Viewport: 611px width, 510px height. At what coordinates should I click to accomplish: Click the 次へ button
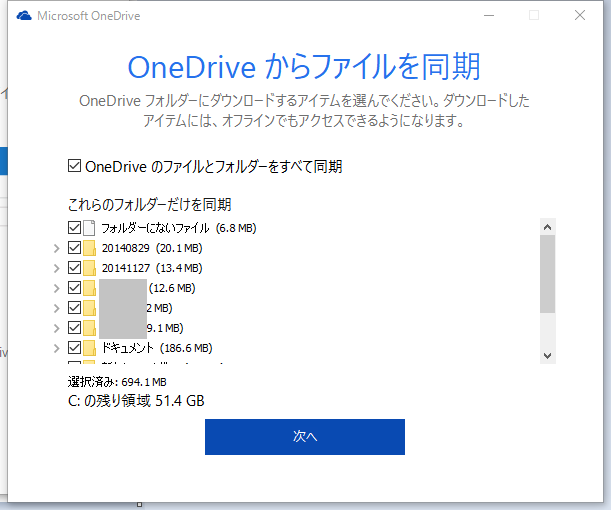pyautogui.click(x=305, y=437)
